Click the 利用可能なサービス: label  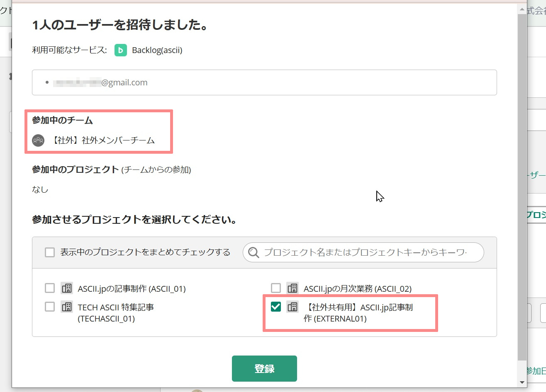[x=69, y=50]
